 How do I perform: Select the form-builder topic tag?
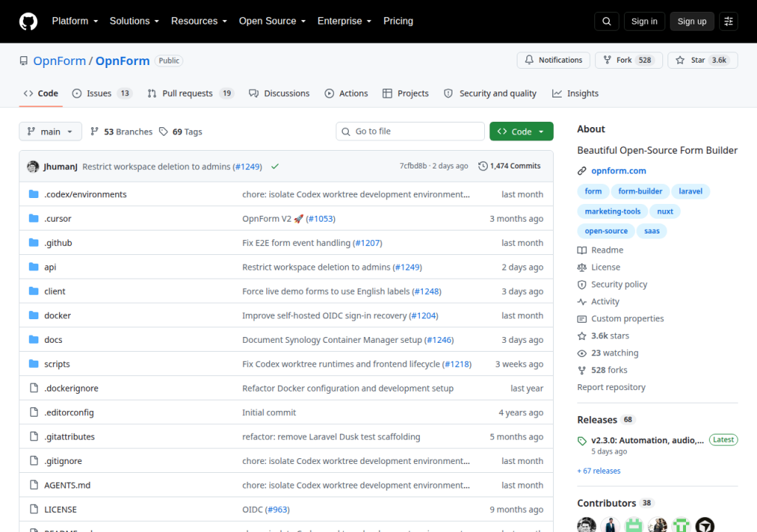tap(640, 191)
